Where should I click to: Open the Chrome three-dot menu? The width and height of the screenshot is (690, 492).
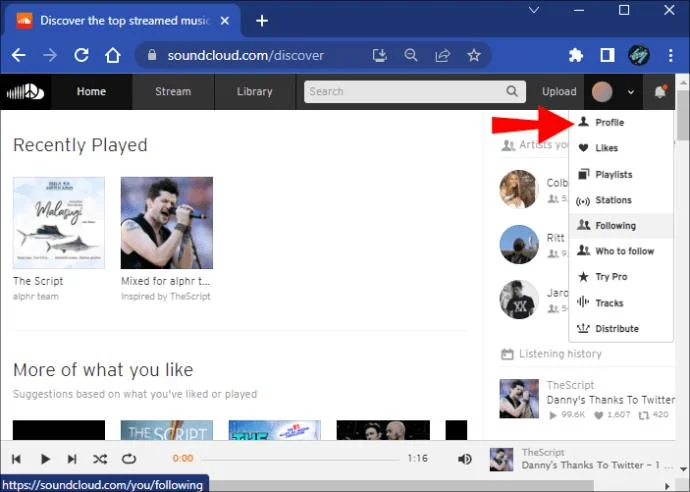click(671, 55)
